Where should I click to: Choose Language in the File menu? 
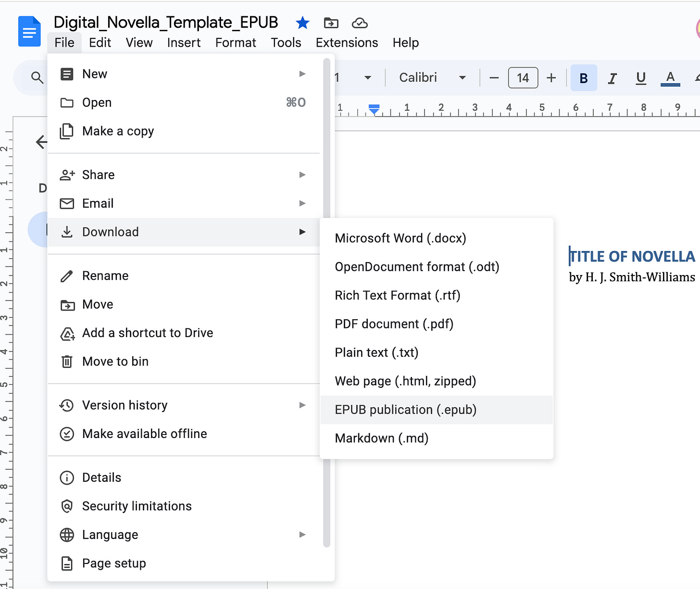(x=184, y=535)
